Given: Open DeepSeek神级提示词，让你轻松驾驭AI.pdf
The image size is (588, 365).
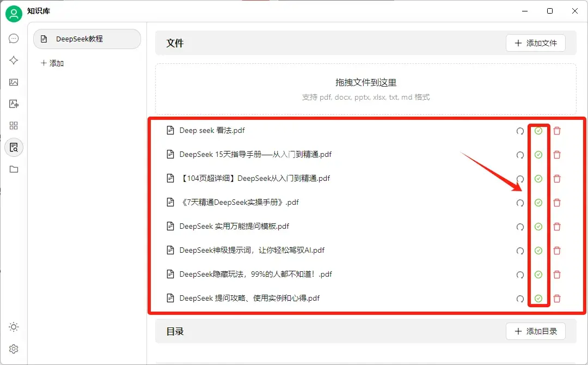Looking at the screenshot, I should tap(252, 251).
